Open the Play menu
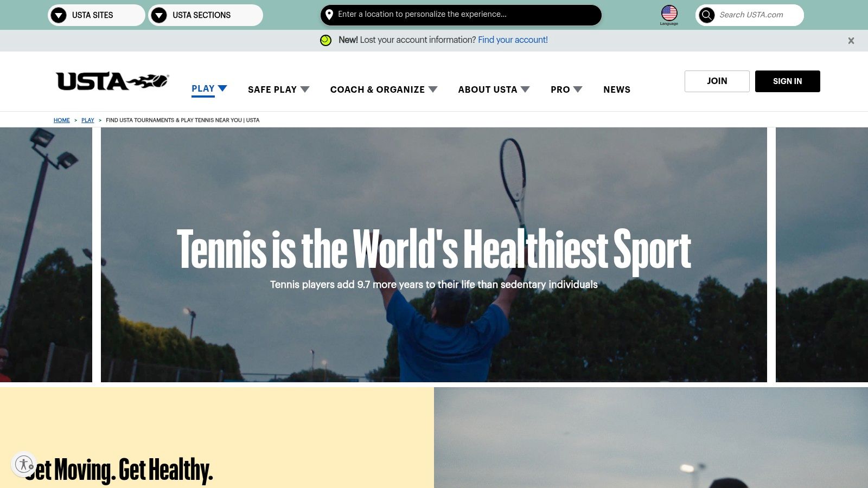868x488 pixels. [209, 88]
